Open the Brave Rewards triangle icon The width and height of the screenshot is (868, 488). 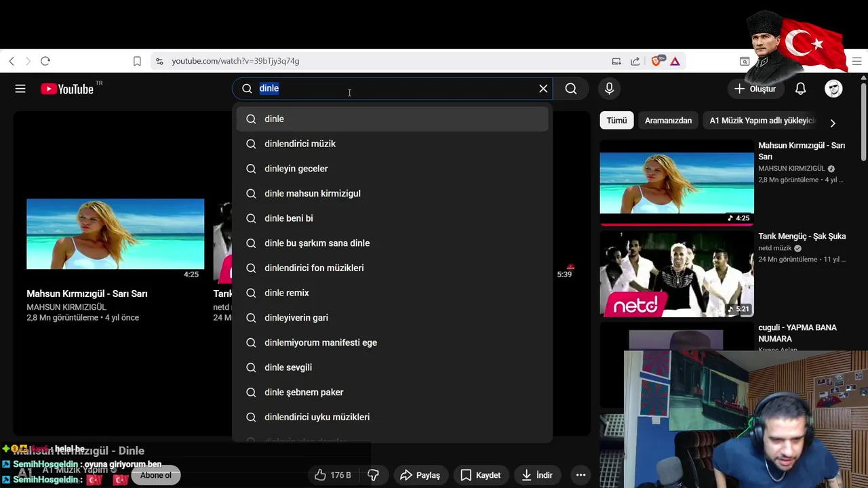tap(675, 61)
